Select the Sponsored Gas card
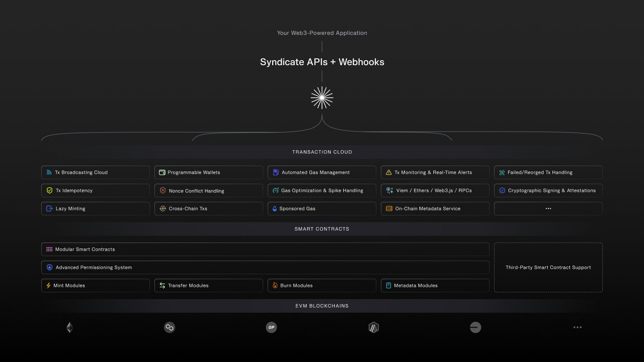Image resolution: width=644 pixels, height=362 pixels. coord(322,209)
